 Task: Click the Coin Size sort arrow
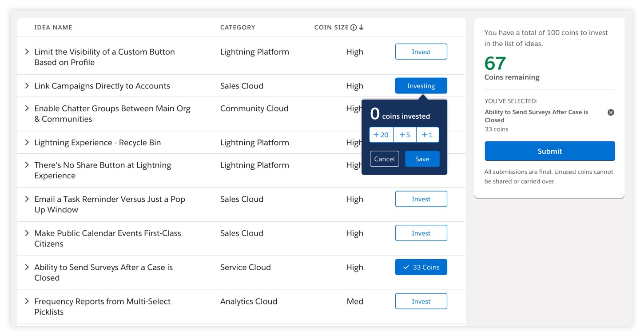pyautogui.click(x=362, y=28)
